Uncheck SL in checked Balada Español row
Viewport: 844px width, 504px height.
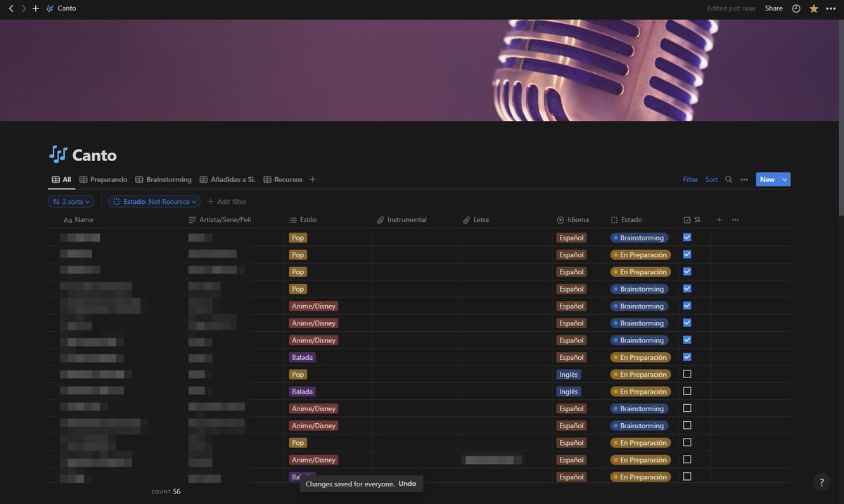tap(687, 357)
